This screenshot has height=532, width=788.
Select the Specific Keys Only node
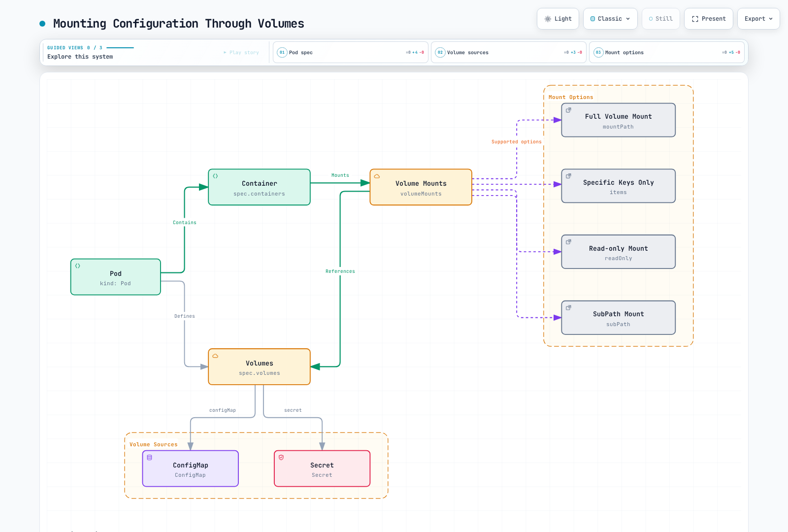(619, 186)
